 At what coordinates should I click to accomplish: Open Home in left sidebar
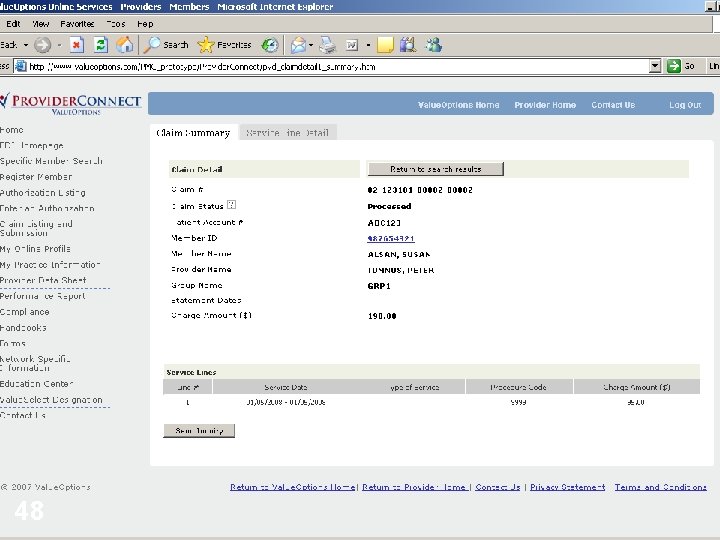point(11,130)
